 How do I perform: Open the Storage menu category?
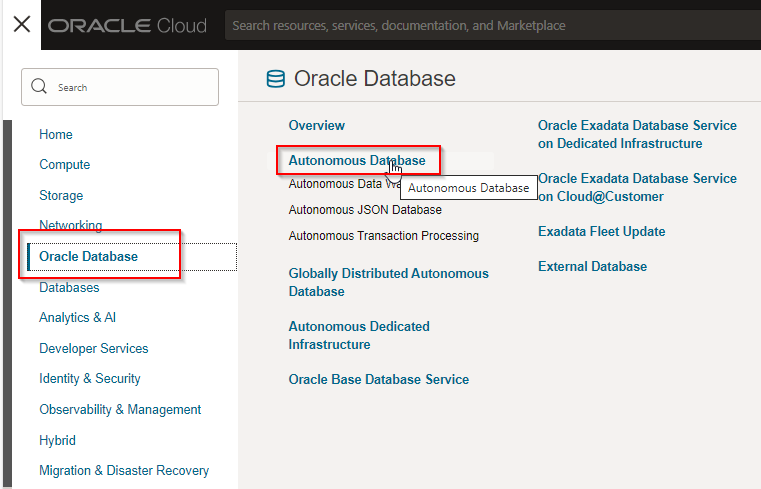click(61, 196)
